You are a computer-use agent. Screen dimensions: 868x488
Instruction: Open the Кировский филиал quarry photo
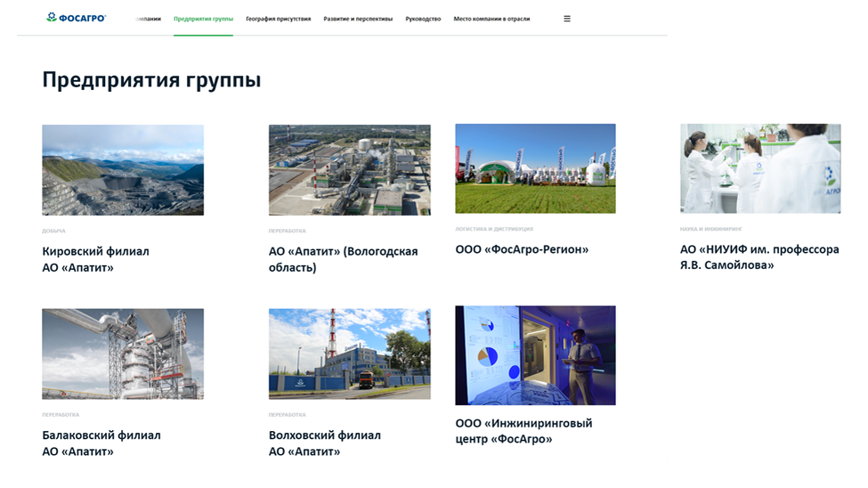[x=123, y=170]
